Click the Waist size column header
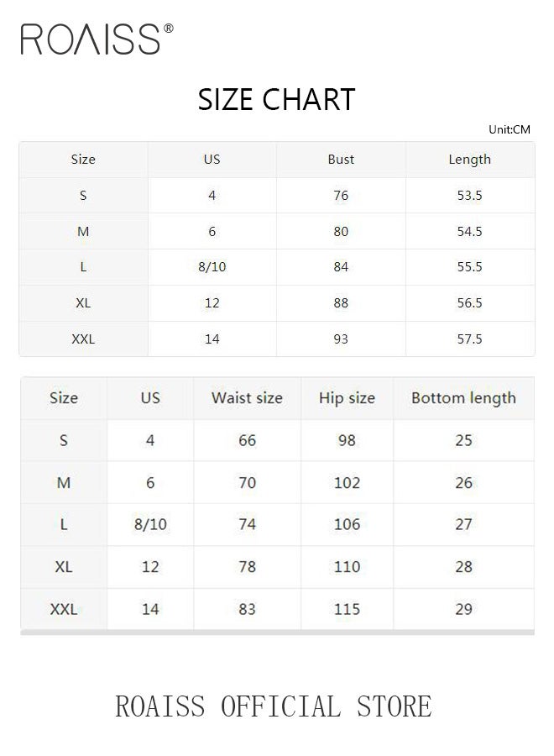The width and height of the screenshot is (554, 756). coord(247,398)
